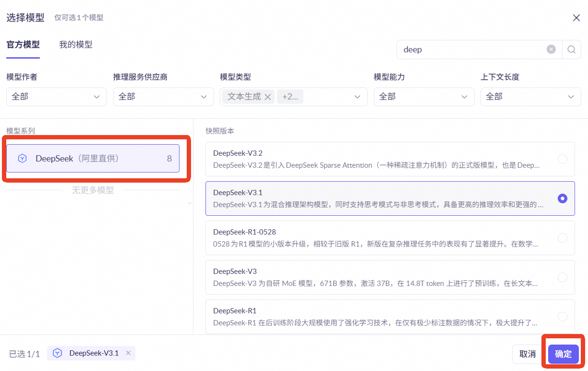Click the DeepSeek-V3.1 selected chip label
Image resolution: width=588 pixels, height=371 pixels.
point(94,353)
